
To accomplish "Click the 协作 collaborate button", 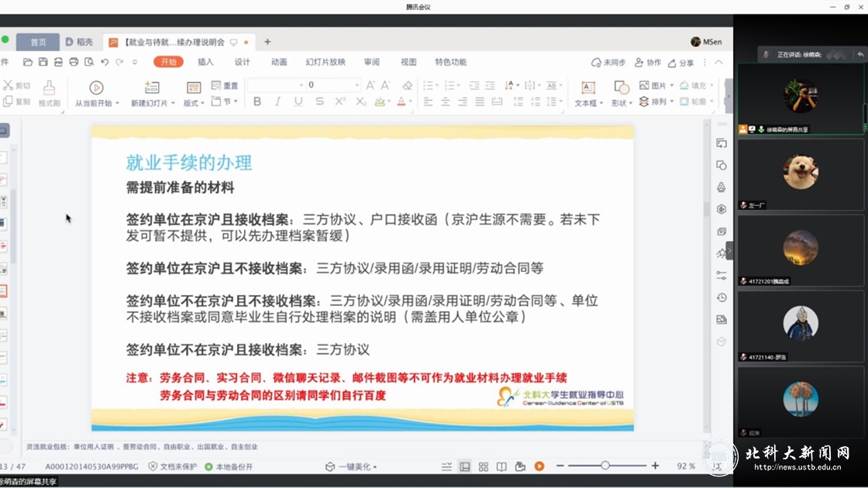I will click(648, 63).
